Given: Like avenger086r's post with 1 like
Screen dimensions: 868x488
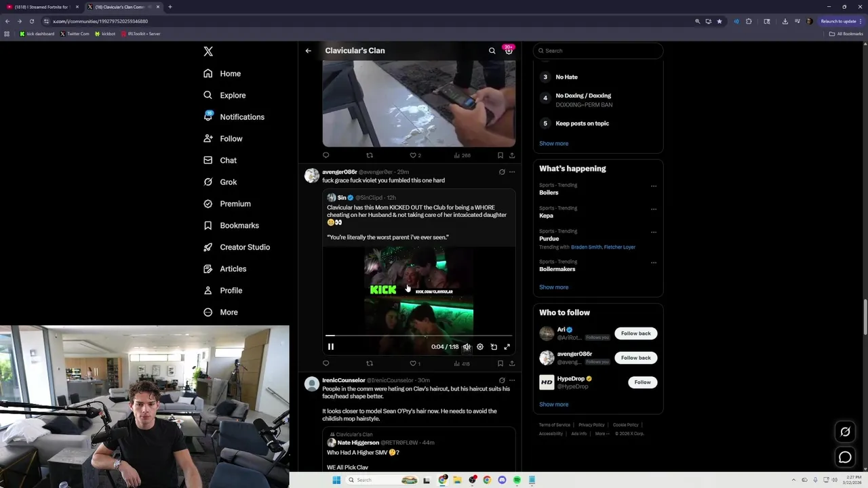Looking at the screenshot, I should 414,363.
